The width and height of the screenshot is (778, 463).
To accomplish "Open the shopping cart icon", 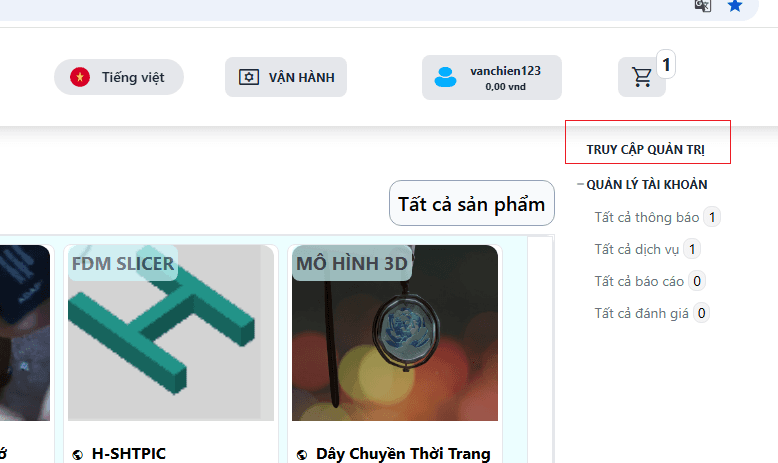I will coord(642,77).
